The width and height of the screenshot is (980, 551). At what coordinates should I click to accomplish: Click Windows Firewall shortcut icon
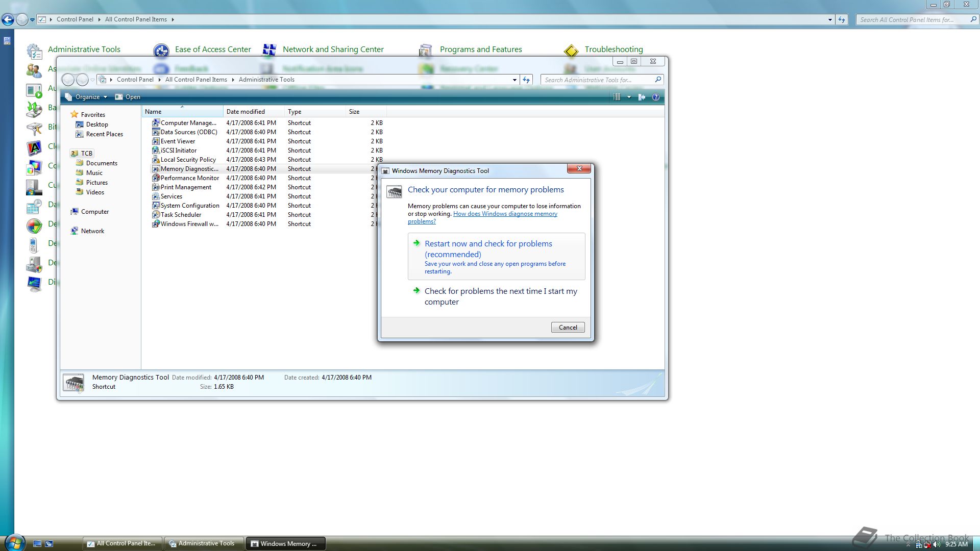coord(156,224)
